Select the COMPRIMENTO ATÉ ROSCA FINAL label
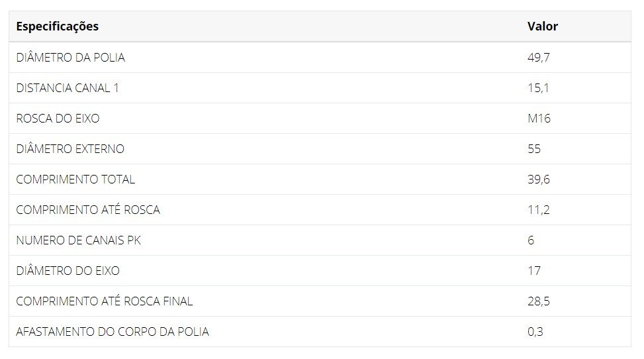 pos(105,301)
